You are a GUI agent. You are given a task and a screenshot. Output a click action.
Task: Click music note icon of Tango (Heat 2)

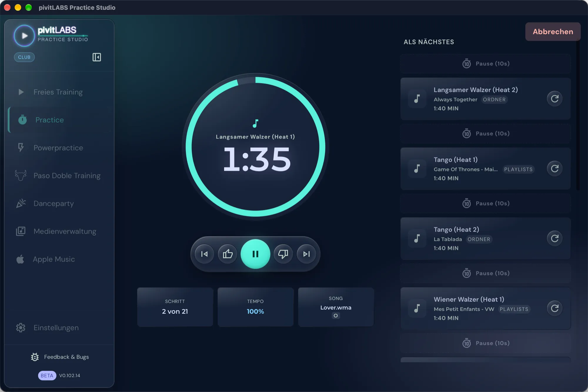coord(417,238)
